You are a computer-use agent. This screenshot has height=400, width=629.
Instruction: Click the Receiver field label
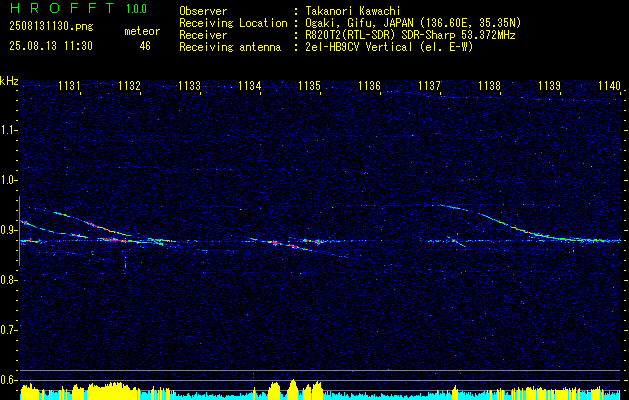[203, 35]
